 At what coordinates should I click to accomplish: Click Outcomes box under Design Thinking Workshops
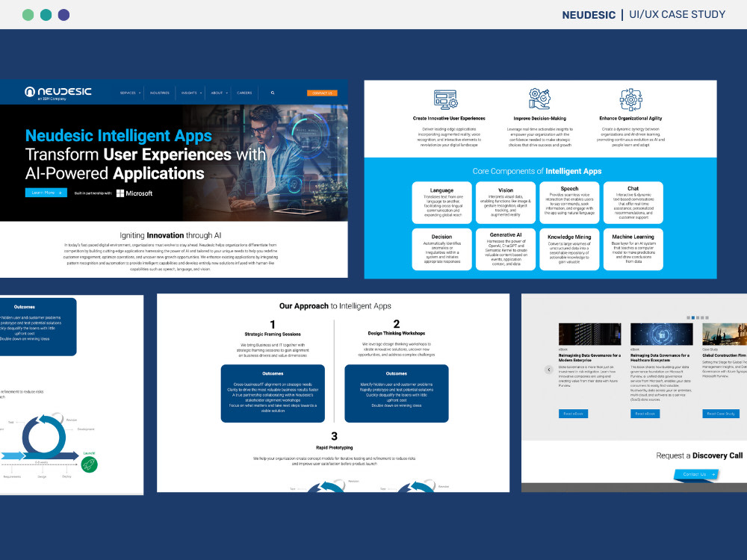coord(397,393)
